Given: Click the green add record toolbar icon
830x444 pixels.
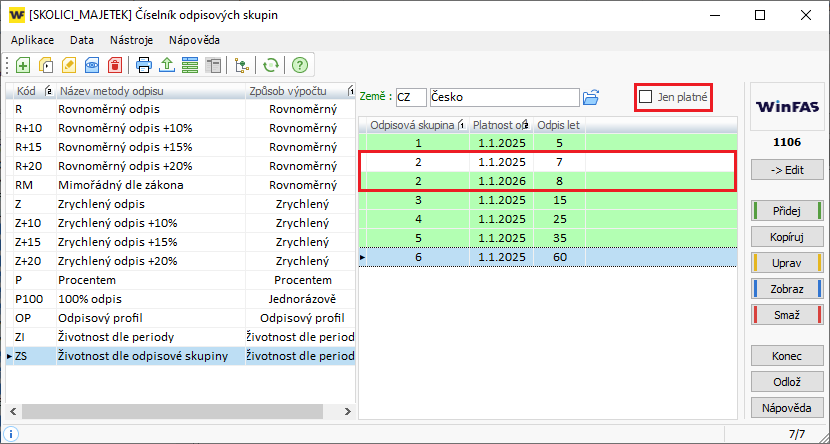Looking at the screenshot, I should click(x=23, y=65).
